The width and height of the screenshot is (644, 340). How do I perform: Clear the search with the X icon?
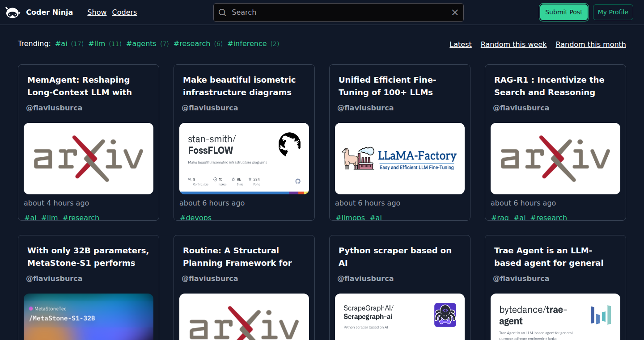click(x=455, y=13)
